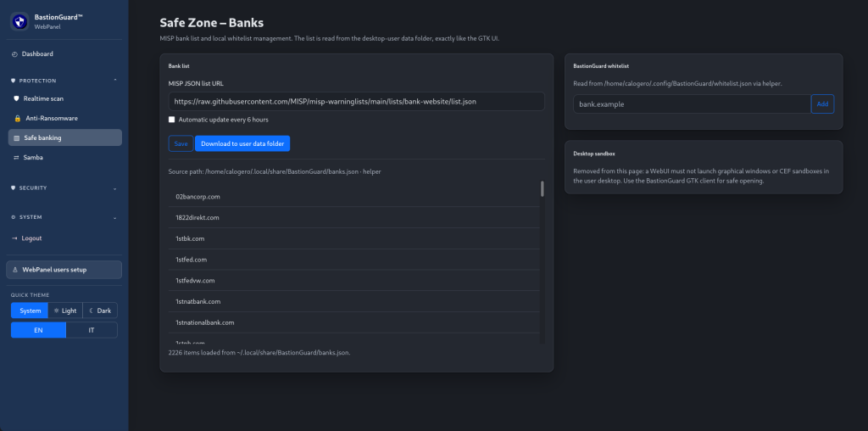
Task: Click the BastionGuard shield logo
Action: [20, 21]
